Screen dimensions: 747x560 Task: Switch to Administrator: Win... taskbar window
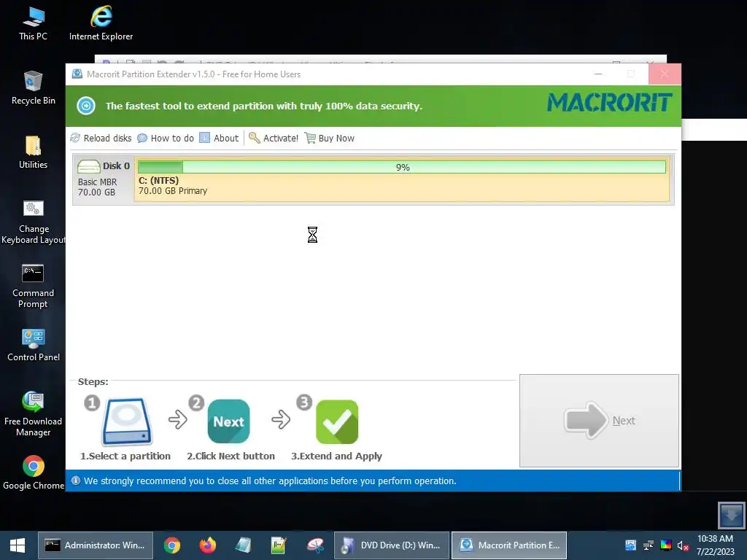pos(96,545)
